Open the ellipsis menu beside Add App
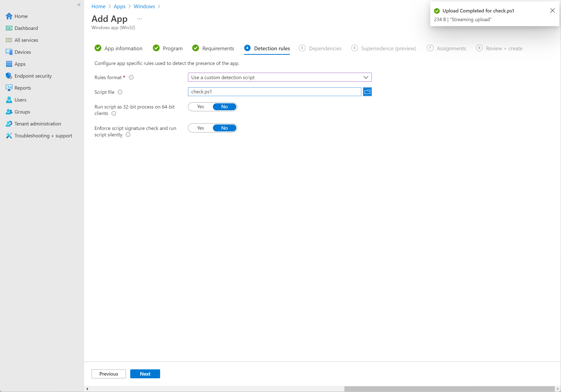Screen dimensions: 561x392 coord(140,19)
